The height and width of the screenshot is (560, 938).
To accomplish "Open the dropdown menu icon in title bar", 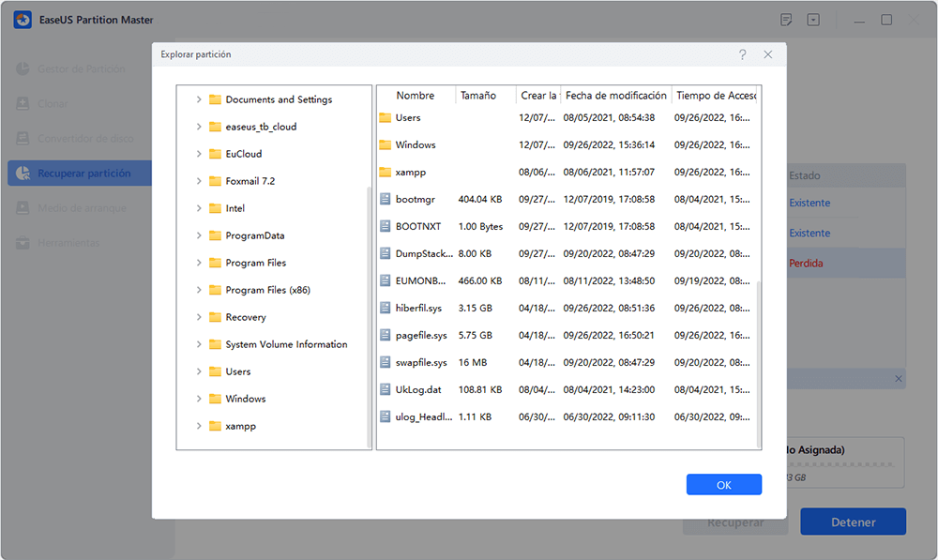I will tap(813, 20).
